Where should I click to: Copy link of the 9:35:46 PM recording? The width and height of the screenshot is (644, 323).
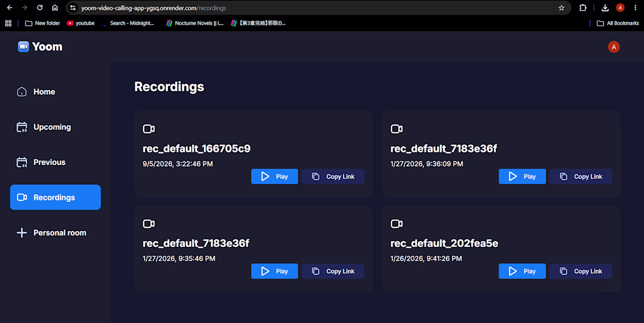point(333,272)
